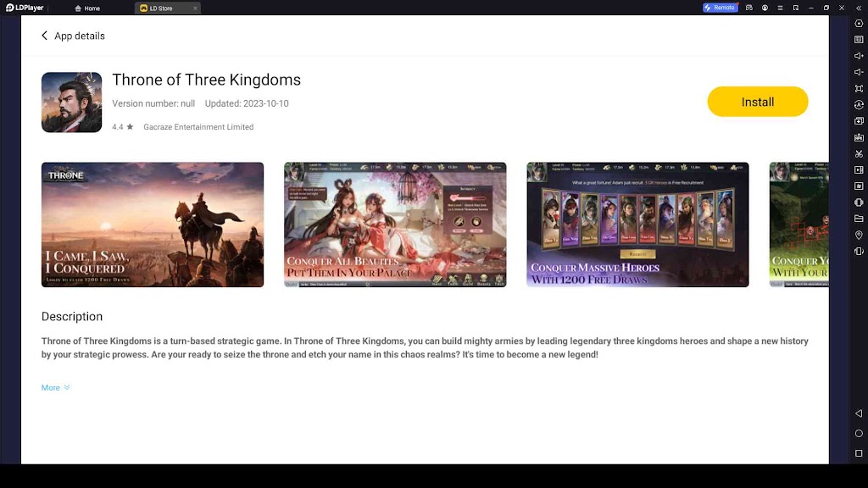
Task: Expand description with More link
Action: click(x=55, y=387)
